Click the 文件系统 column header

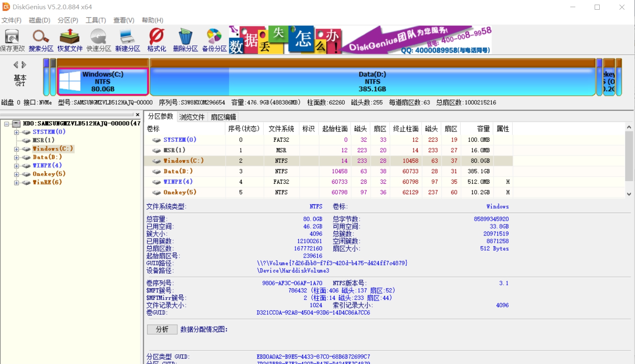pyautogui.click(x=281, y=129)
